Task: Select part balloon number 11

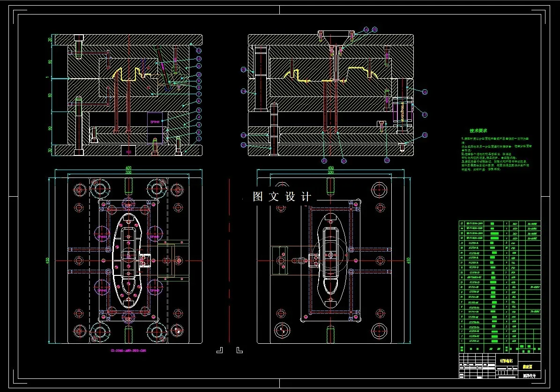Action: 199,66
